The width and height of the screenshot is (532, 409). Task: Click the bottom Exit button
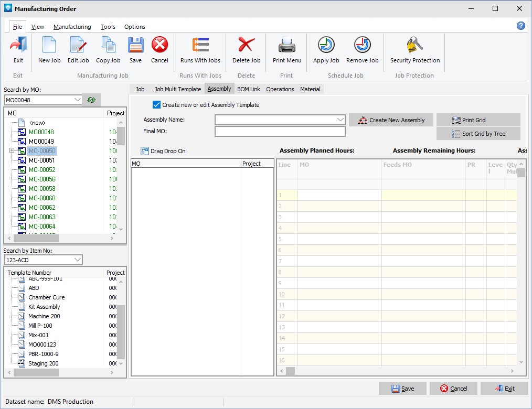(504, 389)
